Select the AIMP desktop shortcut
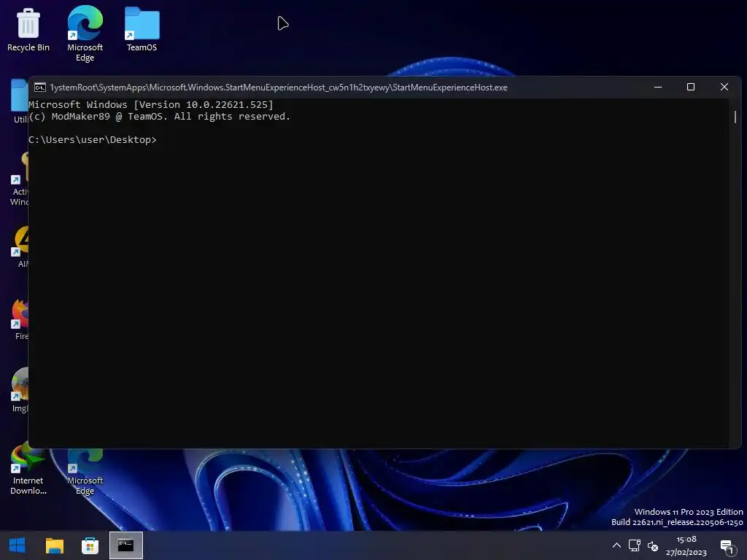Viewport: 747px width, 560px height. click(x=20, y=246)
